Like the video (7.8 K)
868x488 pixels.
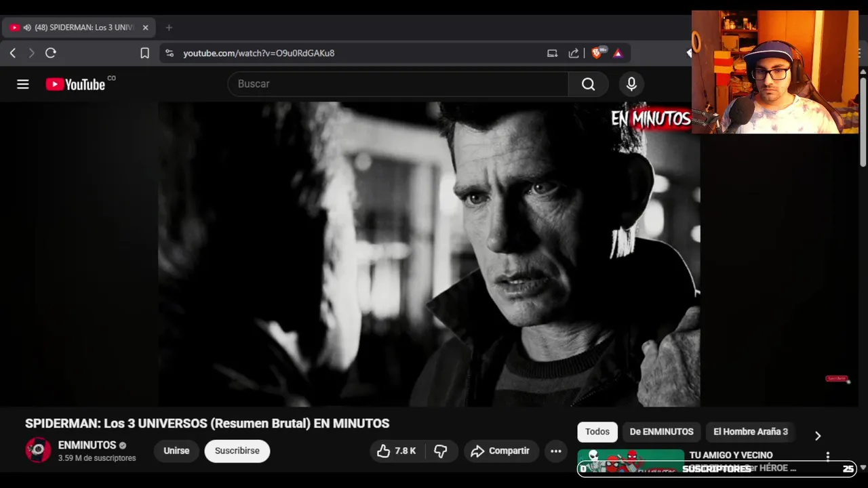(396, 451)
